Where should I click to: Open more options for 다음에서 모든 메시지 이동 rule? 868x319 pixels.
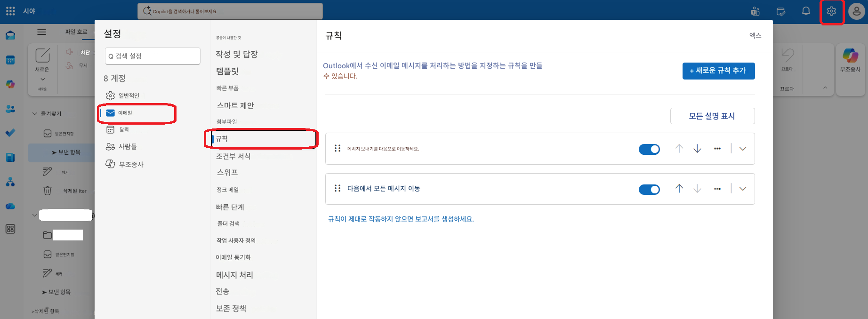[x=717, y=189]
